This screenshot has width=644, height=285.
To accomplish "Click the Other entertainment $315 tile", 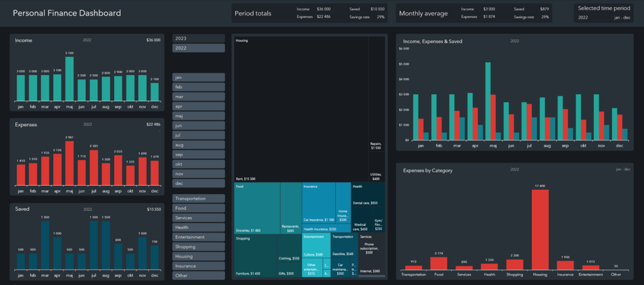I will coord(312,267).
